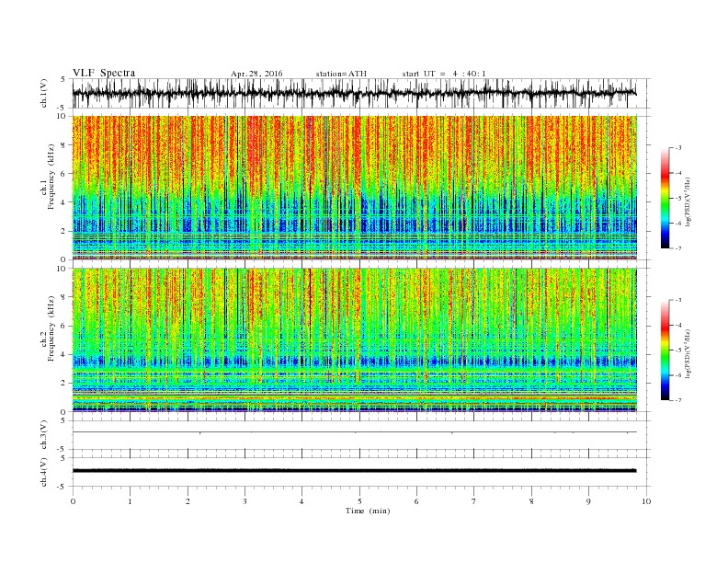Click the "Apr. 28, 2016" date text
The width and height of the screenshot is (728, 563).
click(x=256, y=74)
